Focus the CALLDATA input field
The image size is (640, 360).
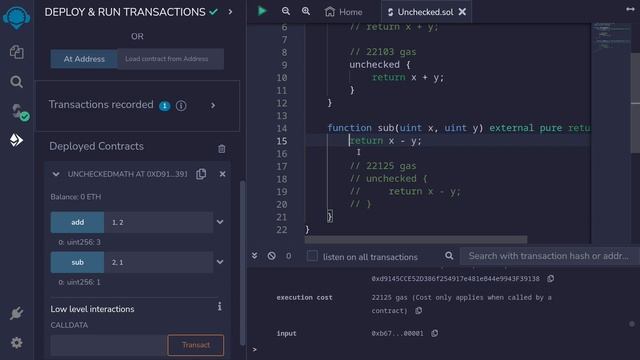[109, 345]
